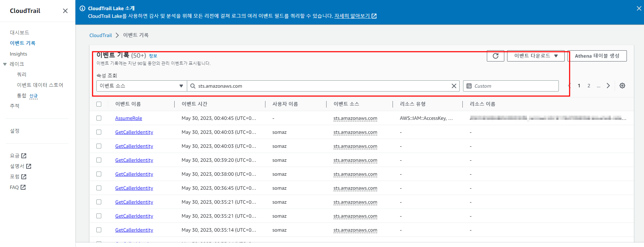The image size is (644, 247).
Task: Check the GetCallerIdentity 00:36:45 row
Action: tap(99, 188)
